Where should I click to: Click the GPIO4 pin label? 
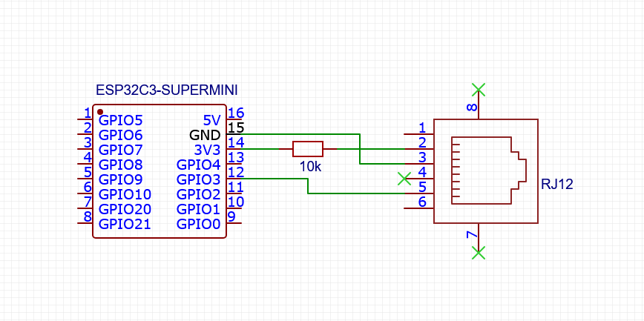(199, 165)
